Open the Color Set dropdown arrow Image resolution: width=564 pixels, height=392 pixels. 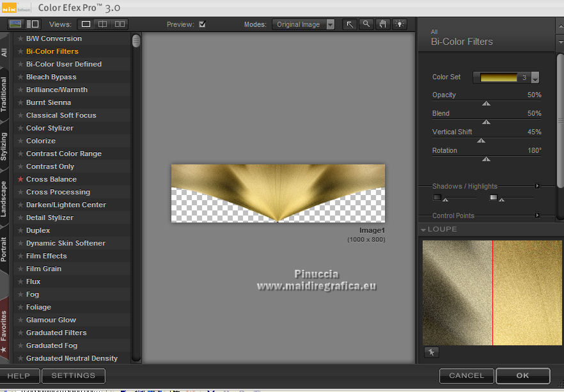(535, 77)
